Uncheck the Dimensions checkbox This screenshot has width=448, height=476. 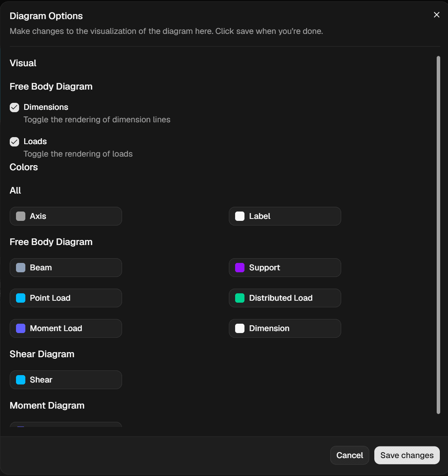pos(14,108)
